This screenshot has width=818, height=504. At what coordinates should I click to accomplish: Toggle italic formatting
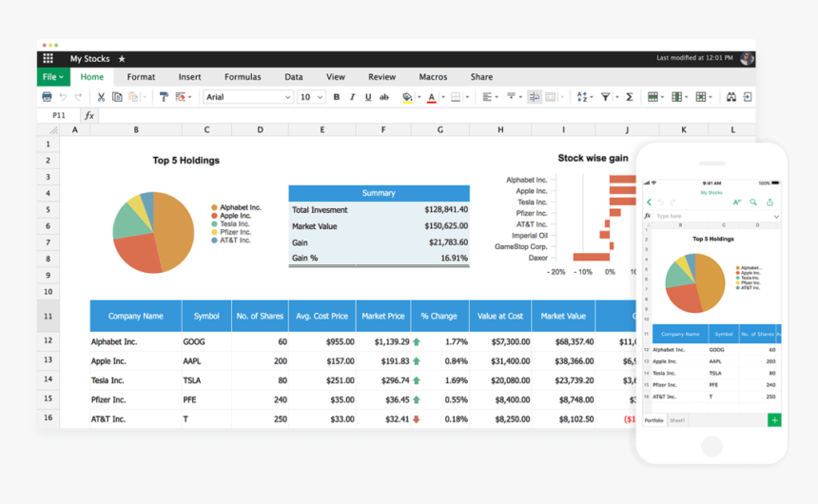pos(352,97)
